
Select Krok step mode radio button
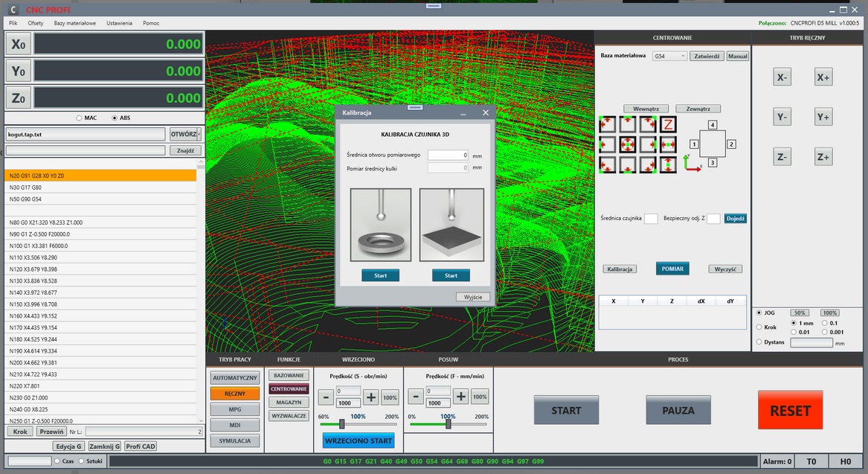(759, 327)
